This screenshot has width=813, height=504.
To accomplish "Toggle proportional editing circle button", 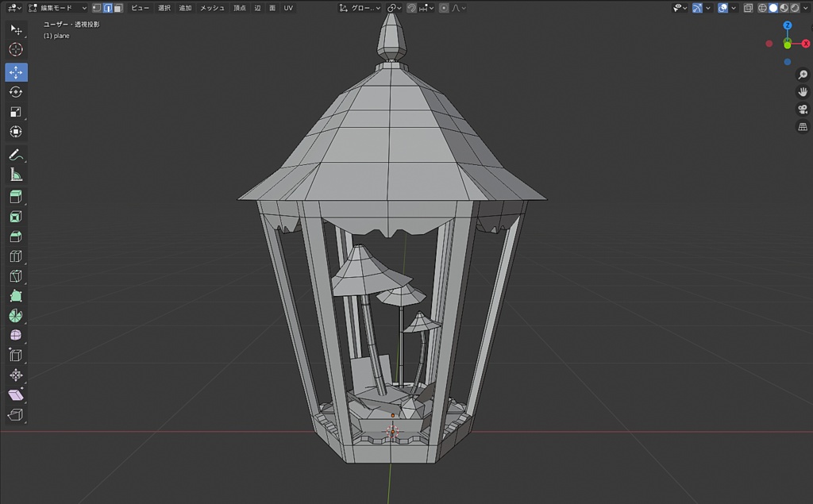I will (444, 8).
